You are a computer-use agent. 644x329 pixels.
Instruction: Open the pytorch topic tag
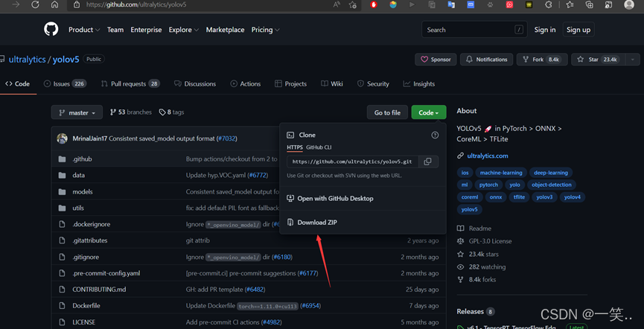tap(488, 185)
